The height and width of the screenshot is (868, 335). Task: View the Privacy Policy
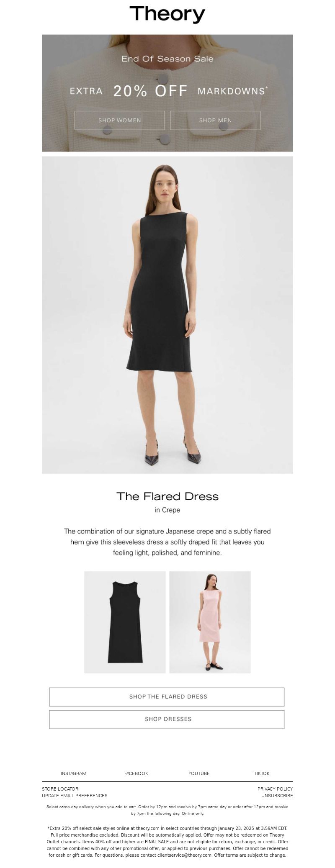pyautogui.click(x=275, y=789)
